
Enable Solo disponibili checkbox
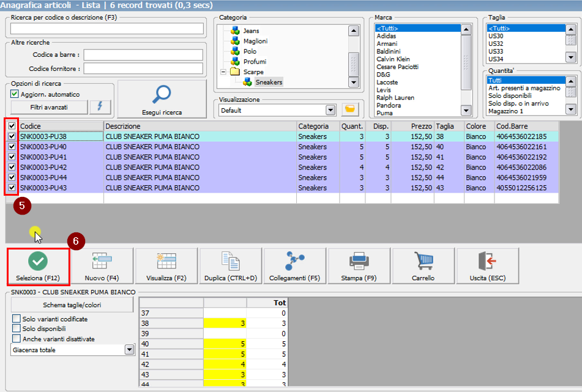point(17,328)
